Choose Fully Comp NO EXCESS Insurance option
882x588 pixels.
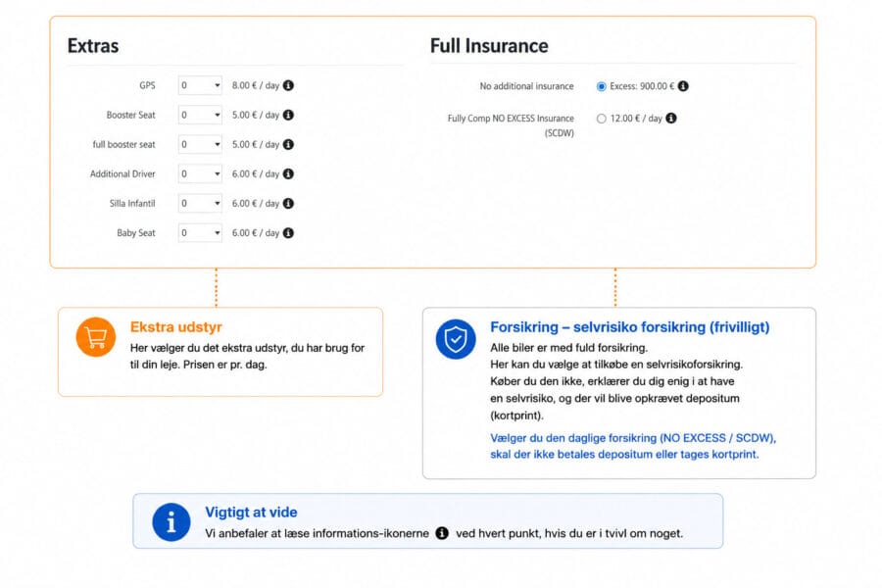point(602,119)
